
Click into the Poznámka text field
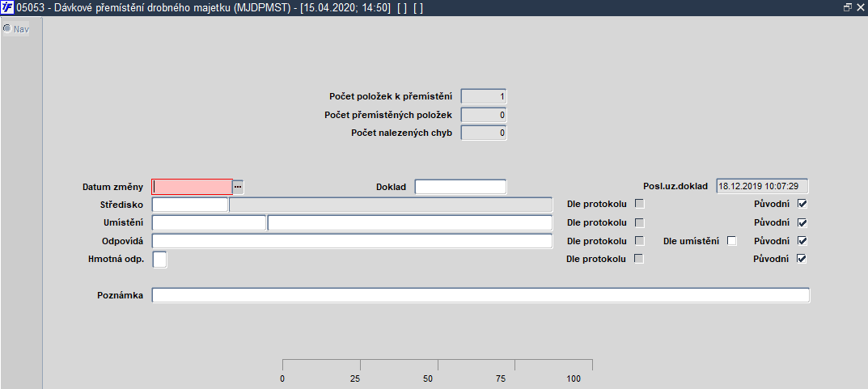pos(481,295)
